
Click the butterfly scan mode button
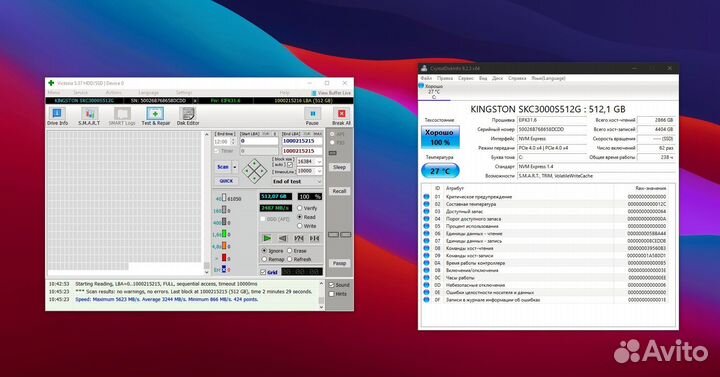coord(315,238)
